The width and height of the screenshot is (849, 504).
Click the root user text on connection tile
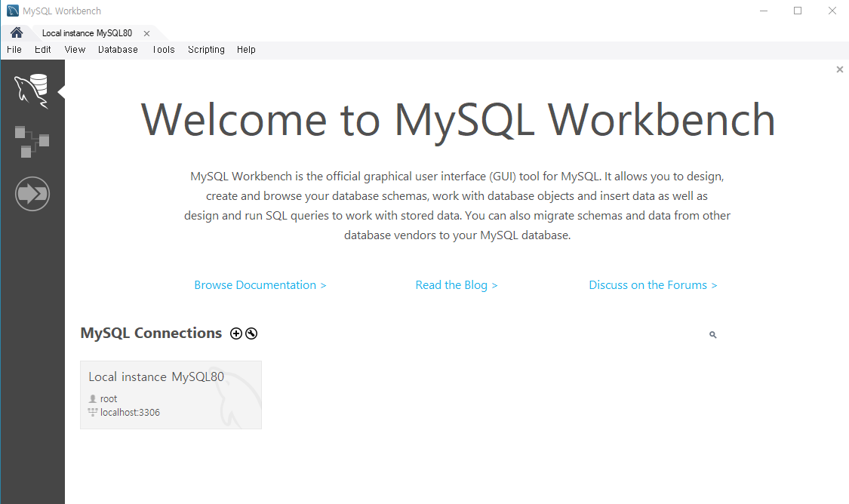108,399
